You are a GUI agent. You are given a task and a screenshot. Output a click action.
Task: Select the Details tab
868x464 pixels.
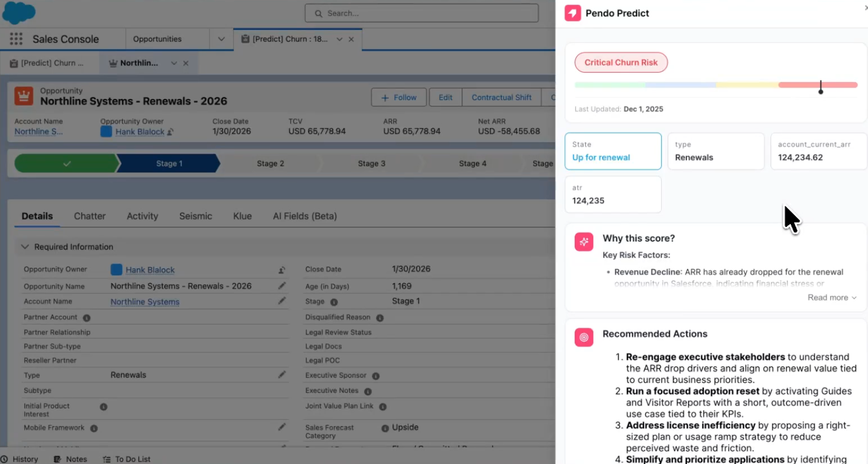pyautogui.click(x=37, y=216)
